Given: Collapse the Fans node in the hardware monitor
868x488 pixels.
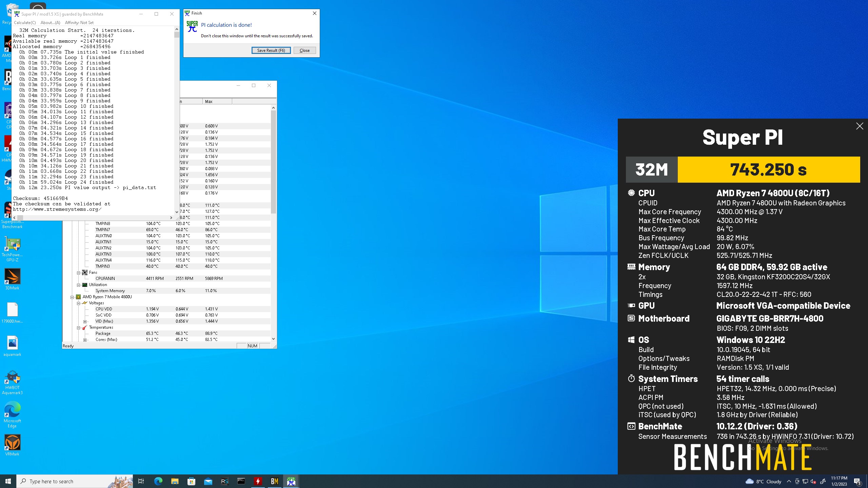Looking at the screenshot, I should click(x=78, y=272).
